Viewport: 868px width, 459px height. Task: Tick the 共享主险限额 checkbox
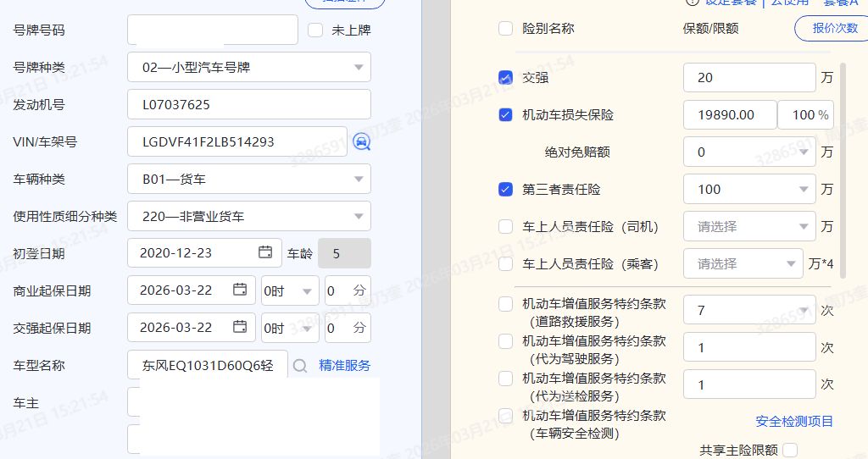click(790, 450)
